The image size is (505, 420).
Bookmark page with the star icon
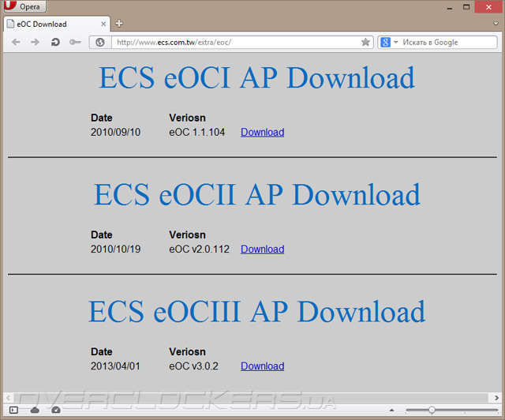(x=365, y=42)
